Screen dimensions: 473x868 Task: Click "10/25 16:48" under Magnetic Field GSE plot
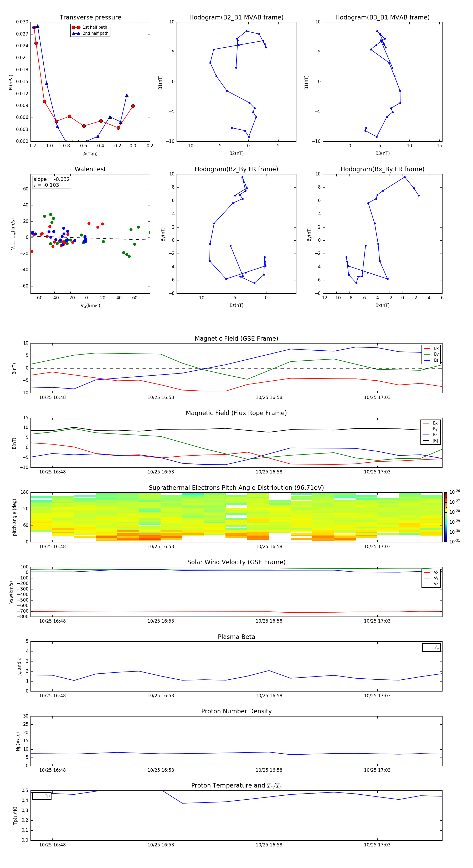53,398
